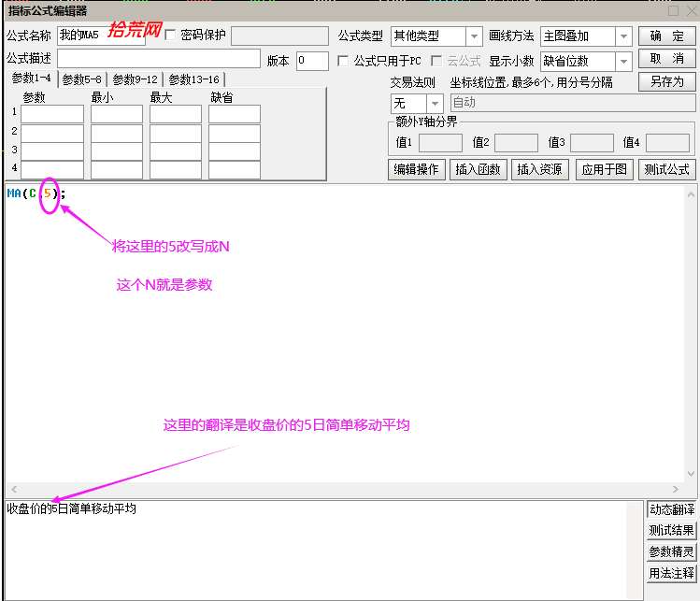
Task: Open the 画线方法 dropdown
Action: (623, 36)
